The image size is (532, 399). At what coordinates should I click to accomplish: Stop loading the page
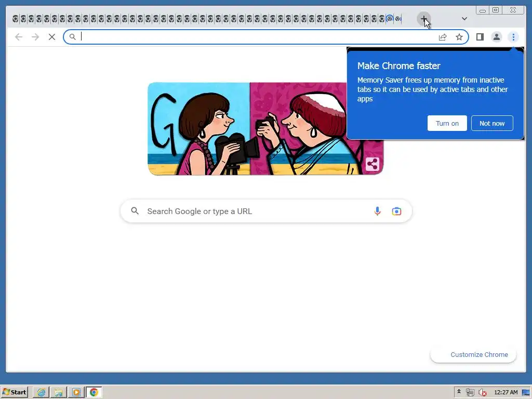point(52,37)
